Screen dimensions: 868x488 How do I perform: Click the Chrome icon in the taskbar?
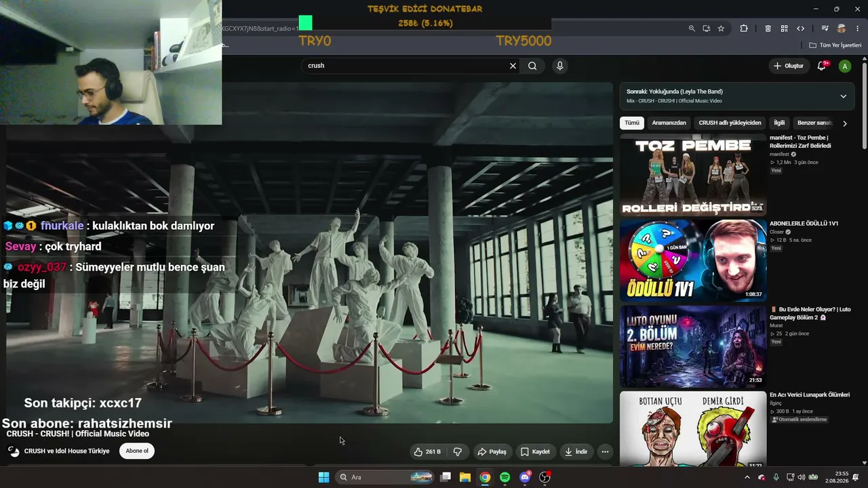(x=485, y=477)
